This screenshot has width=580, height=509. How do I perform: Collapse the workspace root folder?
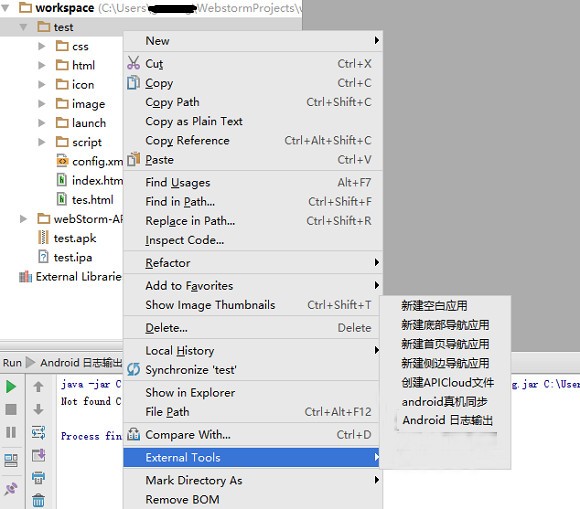point(6,7)
